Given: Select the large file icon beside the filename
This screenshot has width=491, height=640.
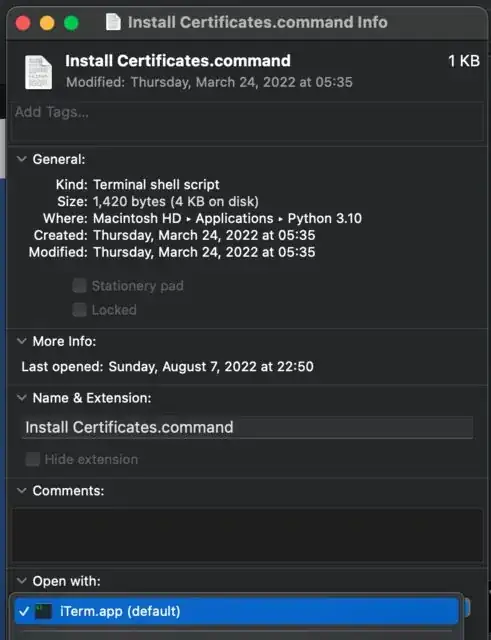Looking at the screenshot, I should click(x=39, y=72).
